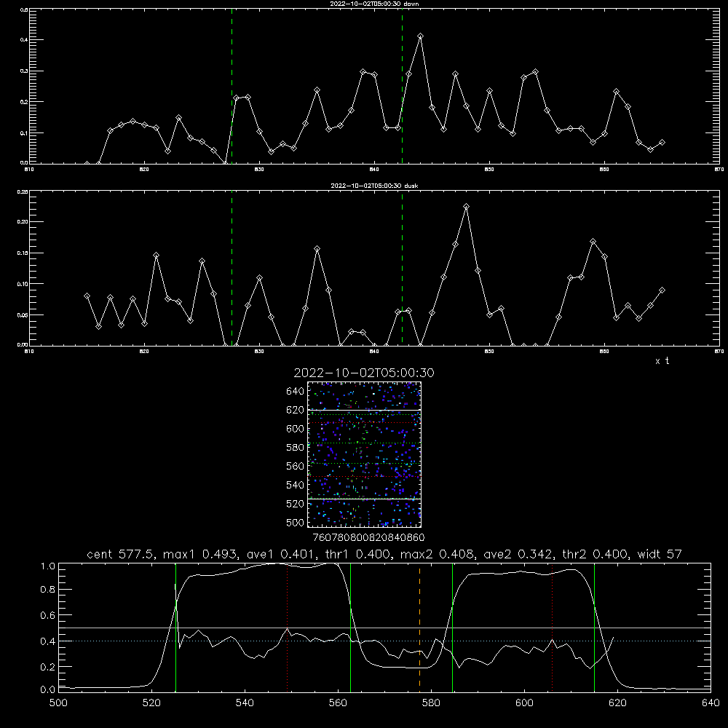Click the '2022-10-02T05:00:30 dusk' plot title
Screen dimensions: 728x728
[374, 186]
